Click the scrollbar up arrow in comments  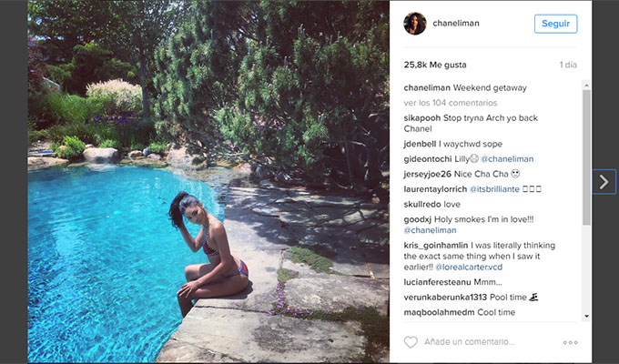[x=586, y=85]
